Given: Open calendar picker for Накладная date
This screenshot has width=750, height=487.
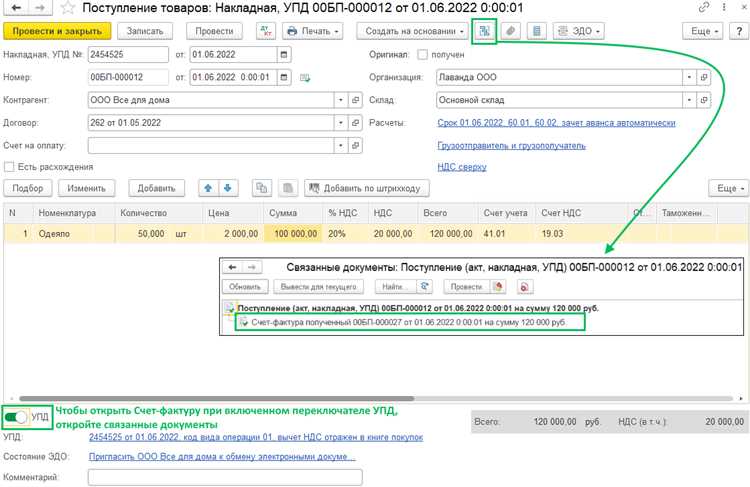Looking at the screenshot, I should [284, 55].
